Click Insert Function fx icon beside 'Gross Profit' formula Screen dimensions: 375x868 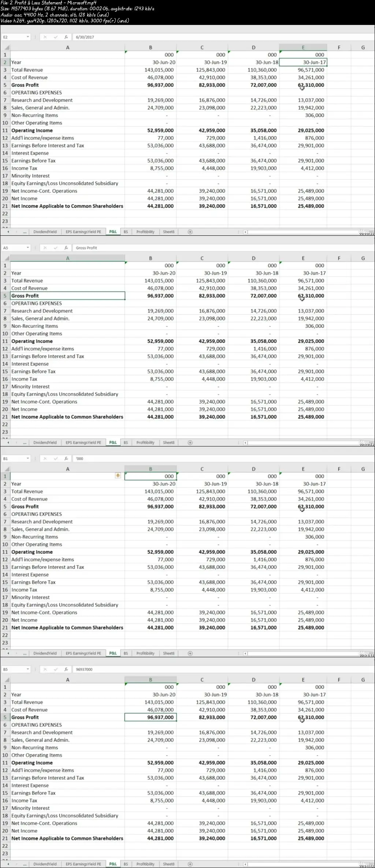click(66, 248)
